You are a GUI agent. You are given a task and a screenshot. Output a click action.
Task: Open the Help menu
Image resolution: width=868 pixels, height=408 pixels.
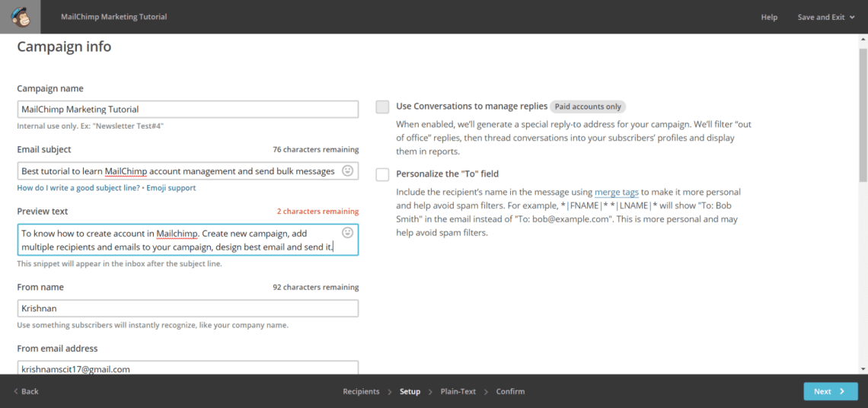pyautogui.click(x=769, y=18)
